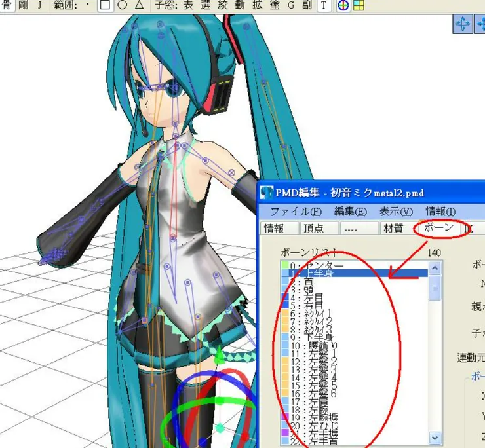485x448 pixels.
Task: Select bone '18 : 左腕' in list
Action: (355, 410)
